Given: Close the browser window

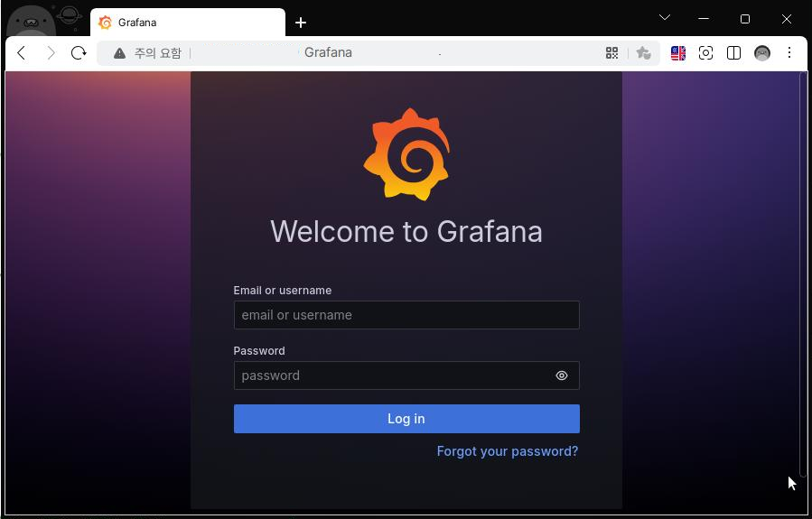Looking at the screenshot, I should (786, 19).
